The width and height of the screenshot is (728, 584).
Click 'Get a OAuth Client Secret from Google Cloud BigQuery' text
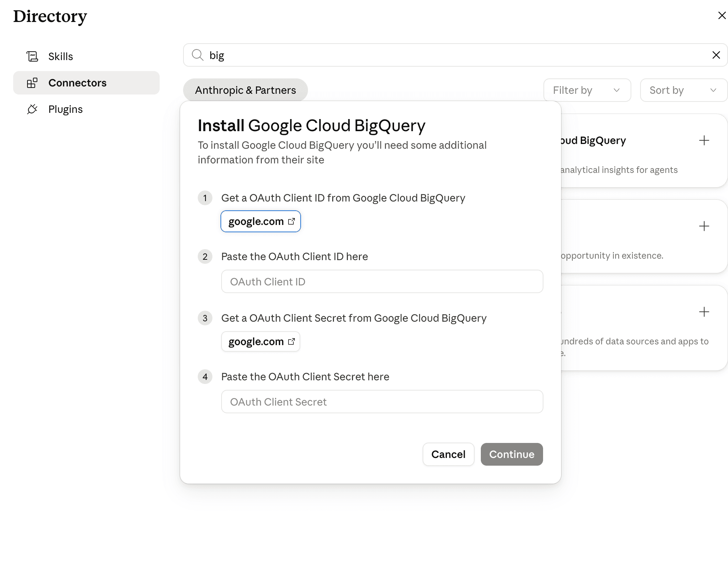coord(354,318)
